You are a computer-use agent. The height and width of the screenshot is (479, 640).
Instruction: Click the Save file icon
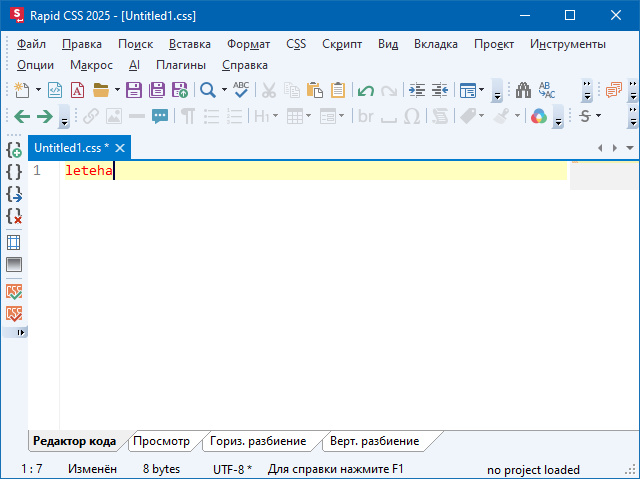coord(134,90)
